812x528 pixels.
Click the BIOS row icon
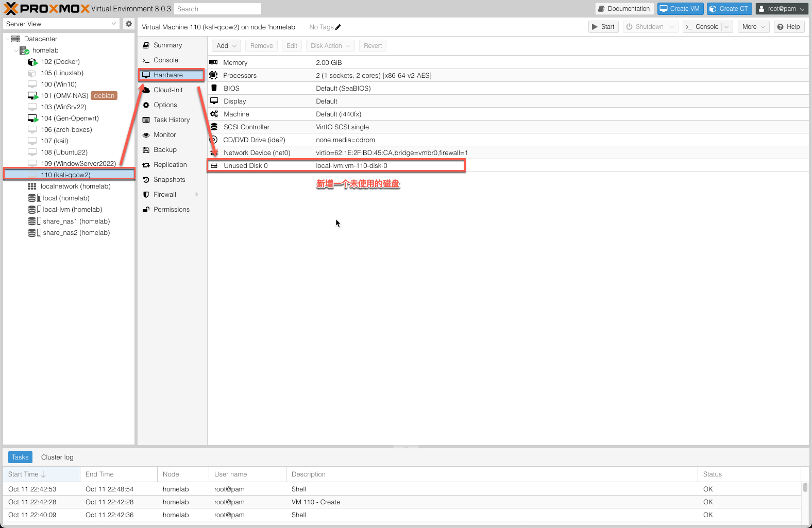214,88
